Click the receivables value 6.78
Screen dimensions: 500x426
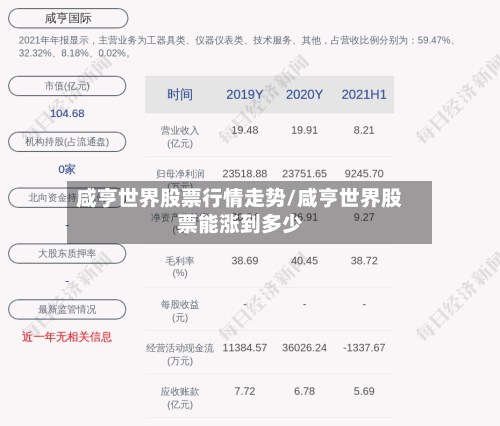[x=304, y=391]
